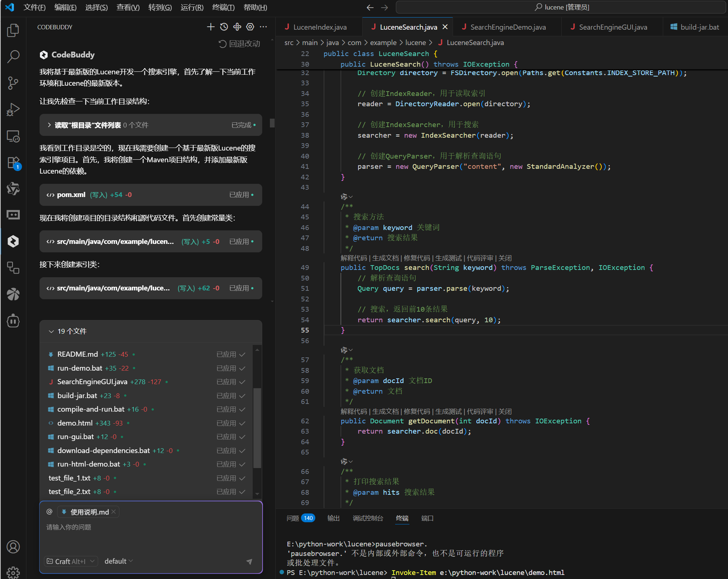Click the CodeBuddy history clock icon

pyautogui.click(x=224, y=27)
